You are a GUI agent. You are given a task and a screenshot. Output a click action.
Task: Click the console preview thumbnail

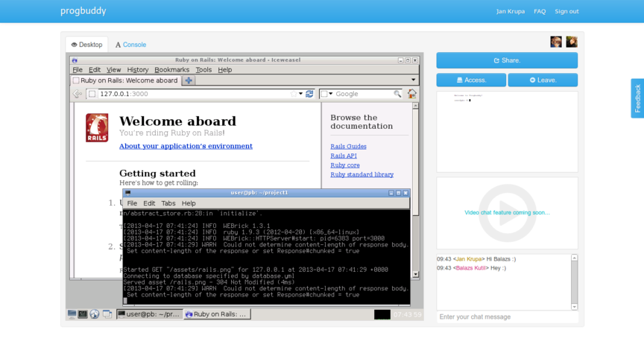pos(507,132)
